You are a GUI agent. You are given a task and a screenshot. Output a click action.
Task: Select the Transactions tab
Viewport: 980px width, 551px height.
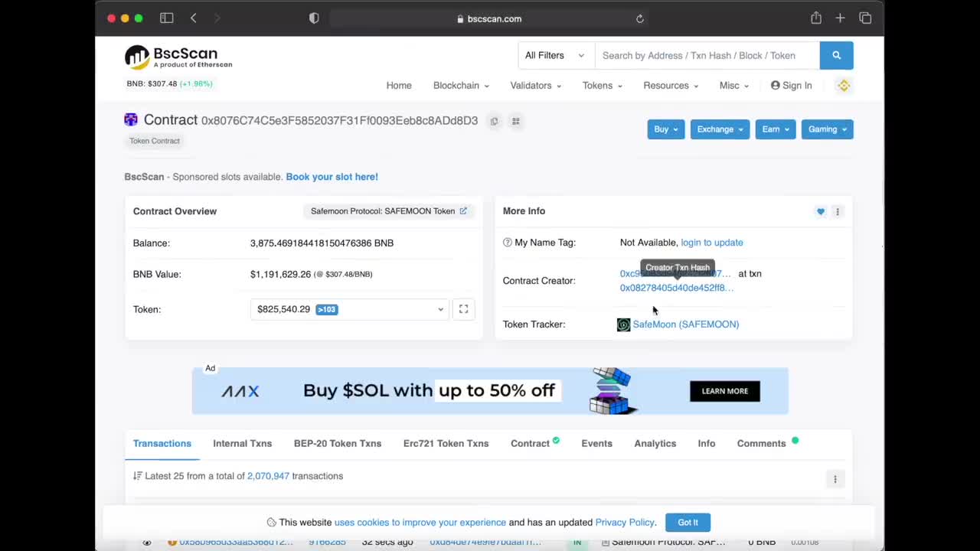click(162, 444)
